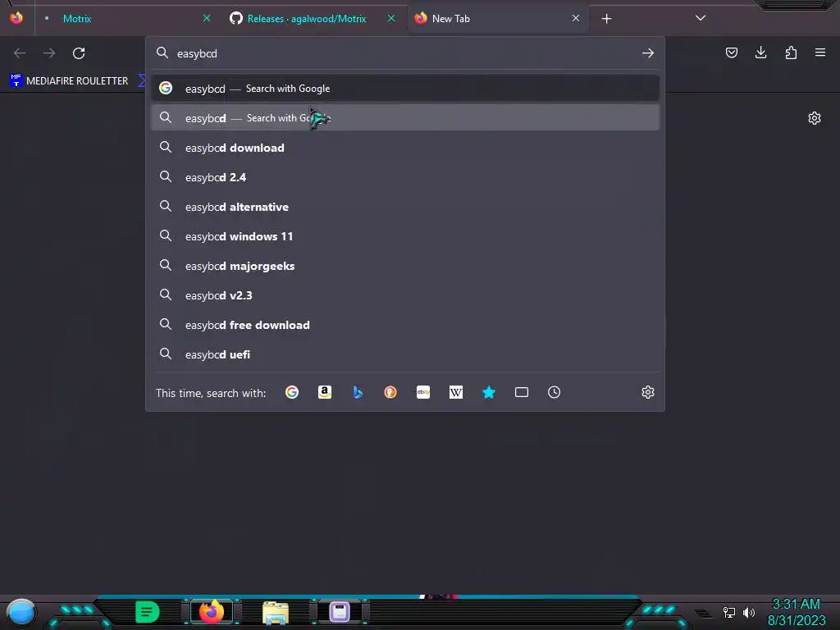Open a new tab with plus button

(606, 19)
